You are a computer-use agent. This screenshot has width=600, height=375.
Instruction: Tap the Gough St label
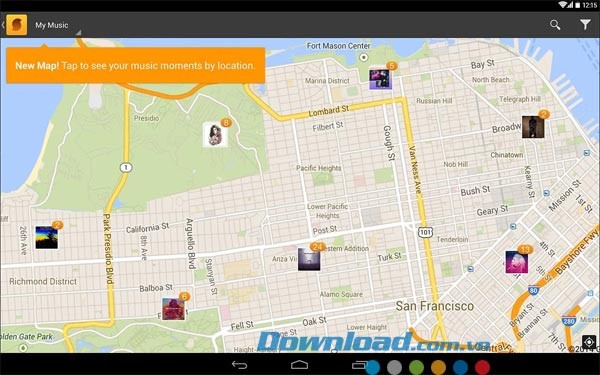click(x=389, y=143)
